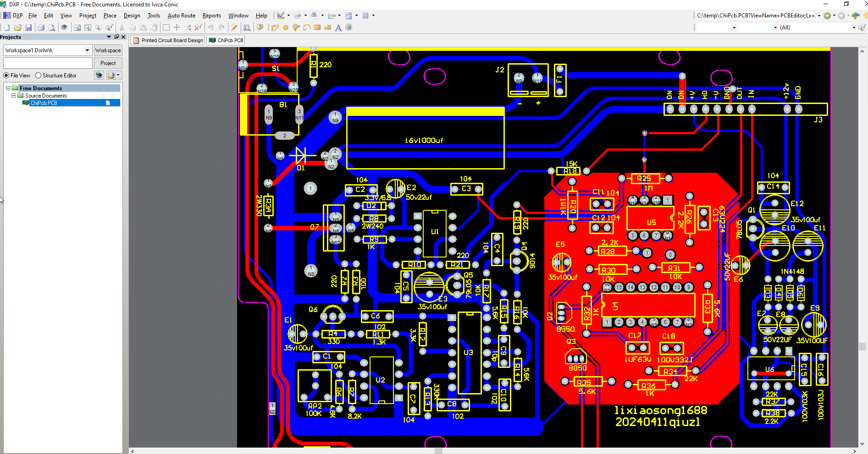Go to the home page icon

856,16
